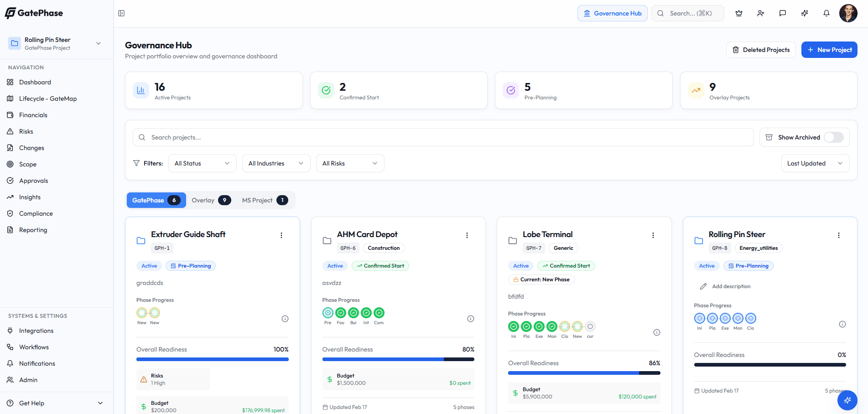Image resolution: width=868 pixels, height=414 pixels.
Task: Expand the Rolling Pin Steer project switcher
Action: pyautogui.click(x=57, y=43)
